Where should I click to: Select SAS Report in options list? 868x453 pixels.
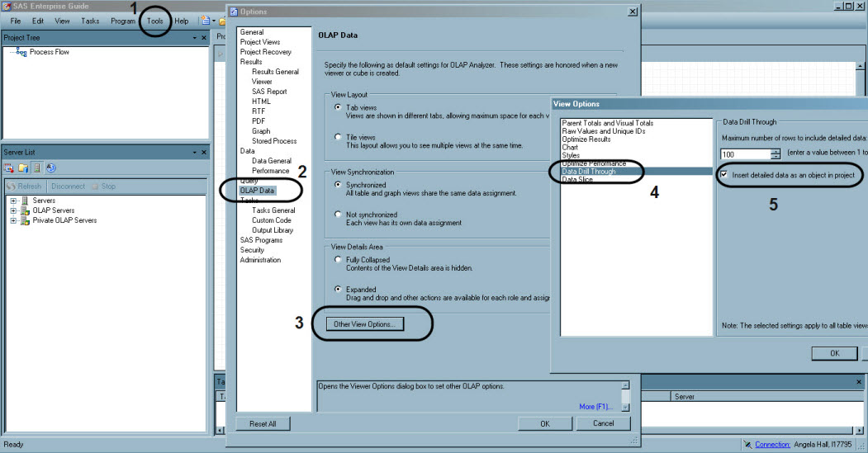[269, 92]
